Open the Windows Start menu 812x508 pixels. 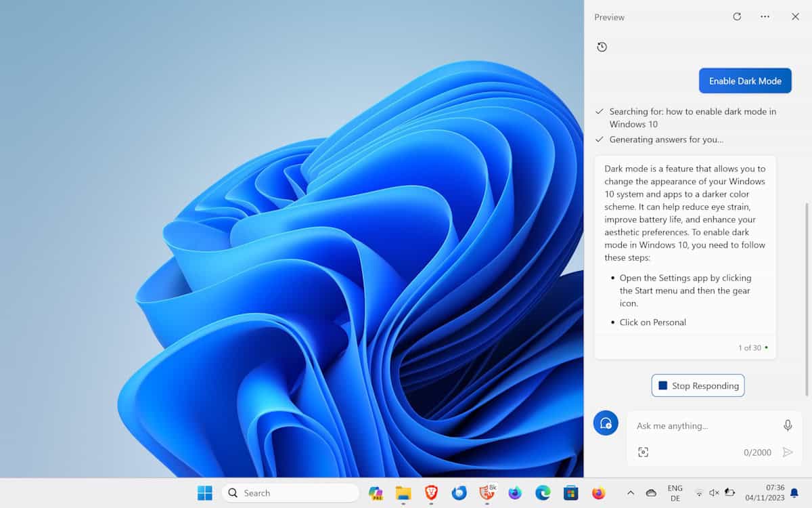point(204,493)
